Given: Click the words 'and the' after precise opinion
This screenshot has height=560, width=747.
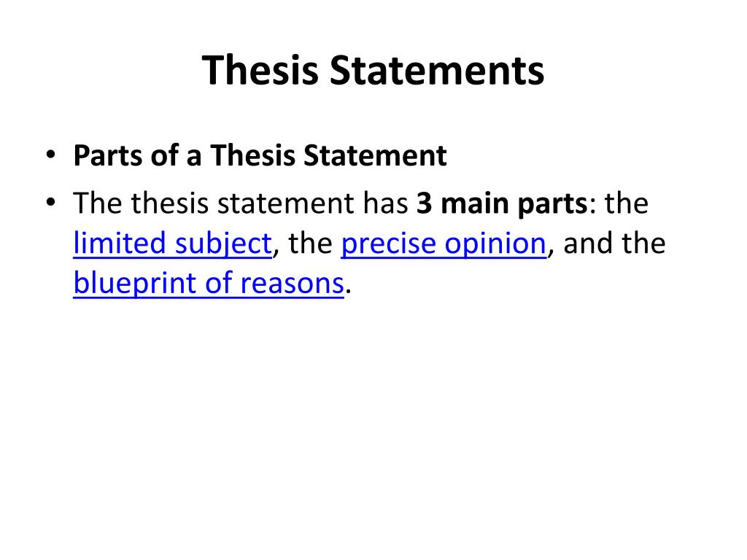Looking at the screenshot, I should coord(614,244).
